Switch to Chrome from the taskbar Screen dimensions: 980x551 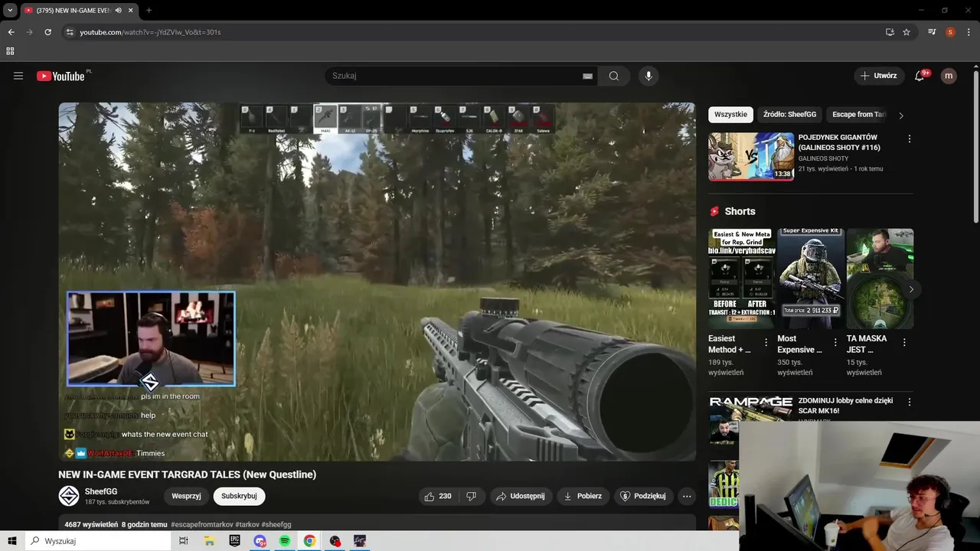click(x=309, y=541)
